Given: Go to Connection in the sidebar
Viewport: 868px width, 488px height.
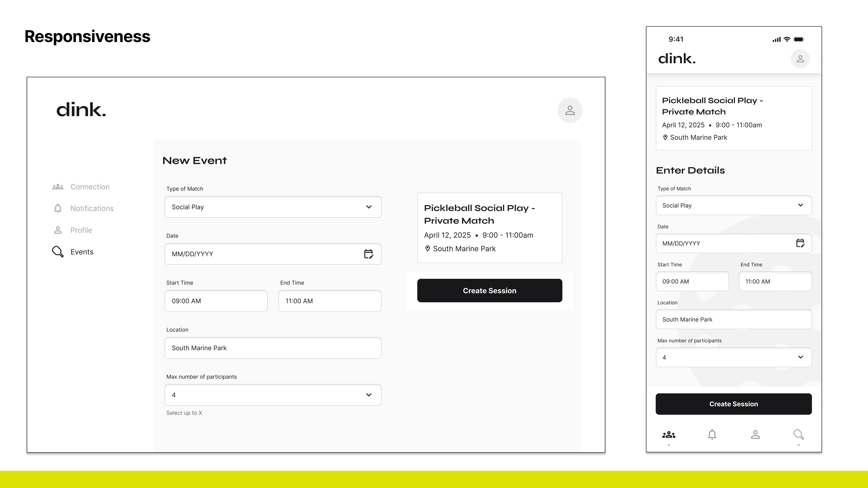Looking at the screenshot, I should [x=81, y=187].
